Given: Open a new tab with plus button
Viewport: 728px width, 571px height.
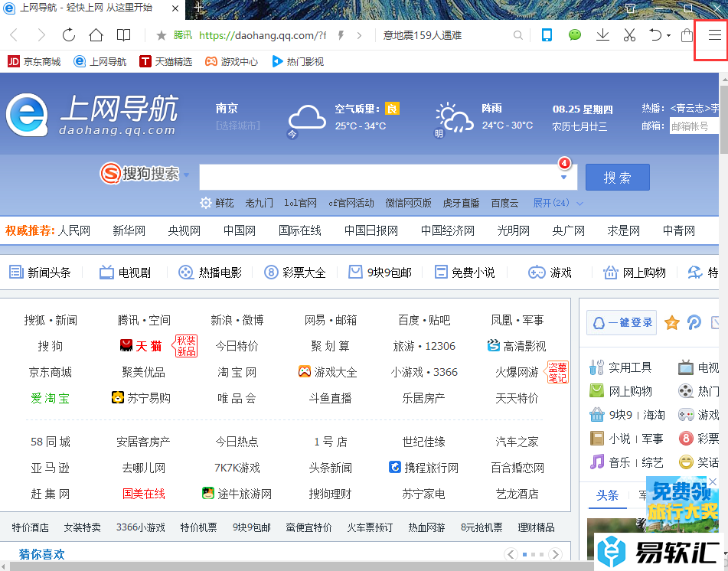Looking at the screenshot, I should [x=198, y=8].
